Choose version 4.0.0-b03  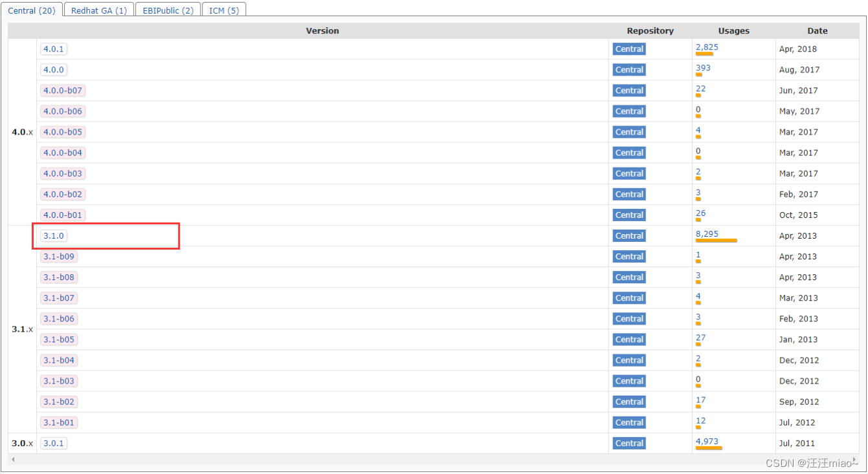pyautogui.click(x=63, y=173)
